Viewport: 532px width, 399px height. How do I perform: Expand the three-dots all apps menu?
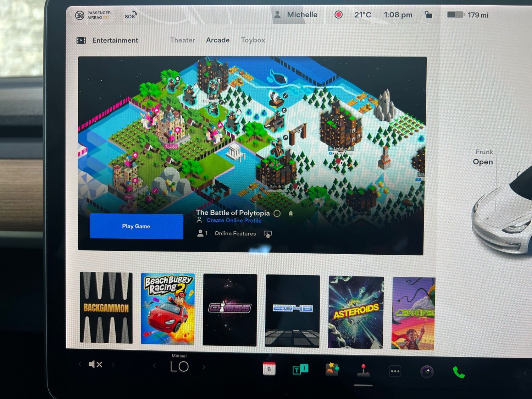(x=395, y=371)
